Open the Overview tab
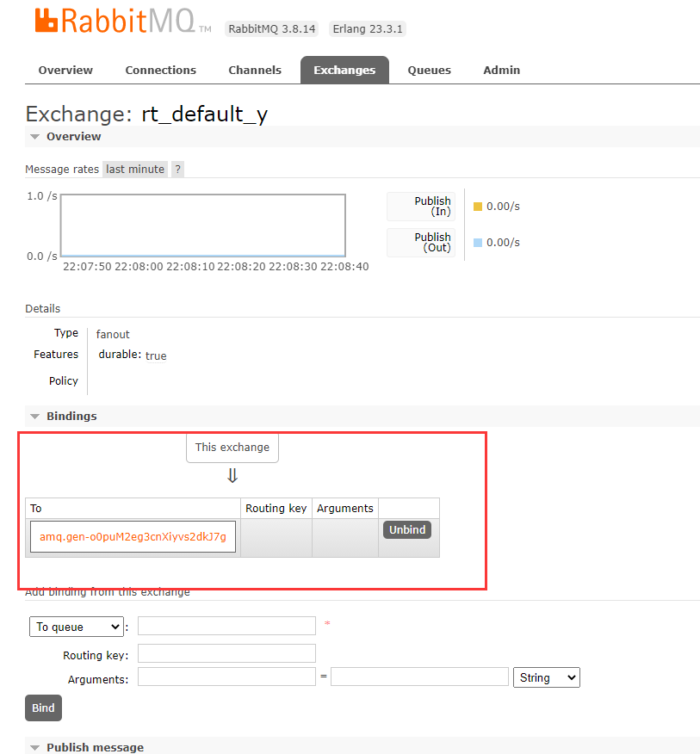Screen dimensions: 700x754 point(65,71)
